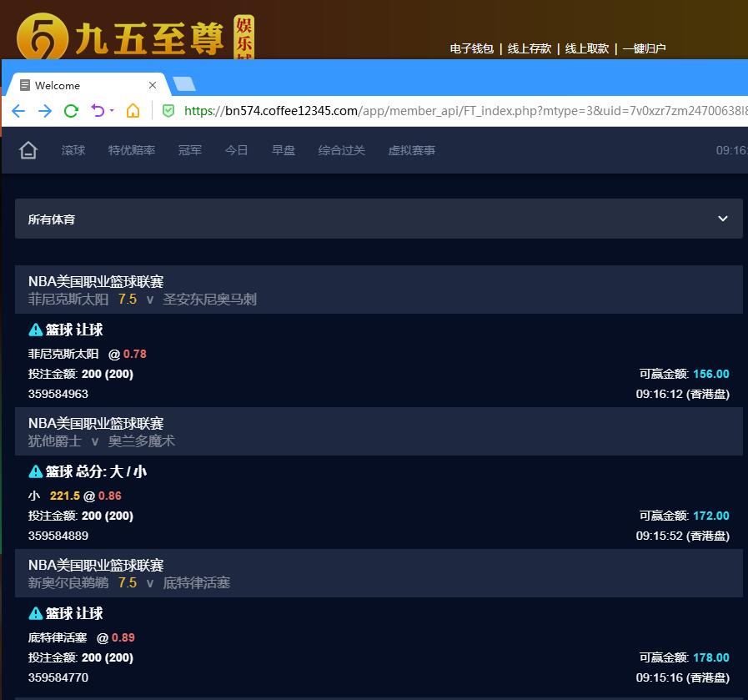Click the 一键归户 link
The width and height of the screenshot is (748, 700).
pyautogui.click(x=644, y=49)
